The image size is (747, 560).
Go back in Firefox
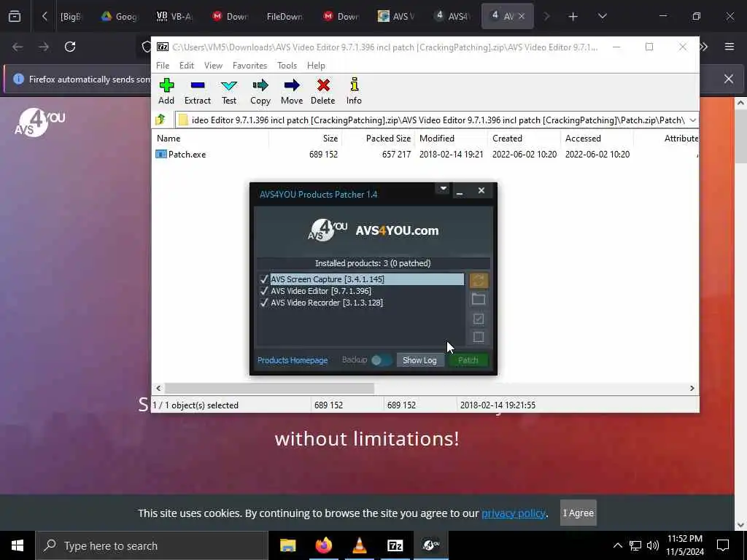[x=18, y=47]
